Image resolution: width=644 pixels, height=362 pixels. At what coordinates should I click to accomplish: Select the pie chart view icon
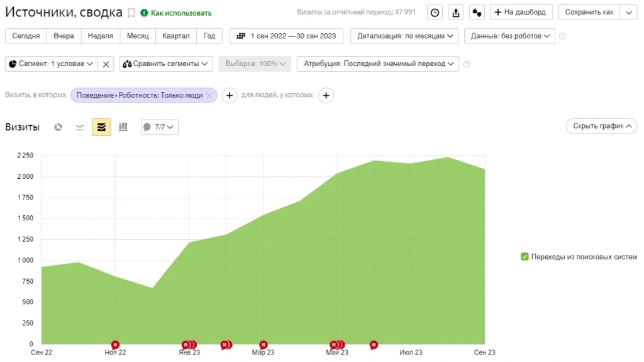(x=58, y=127)
